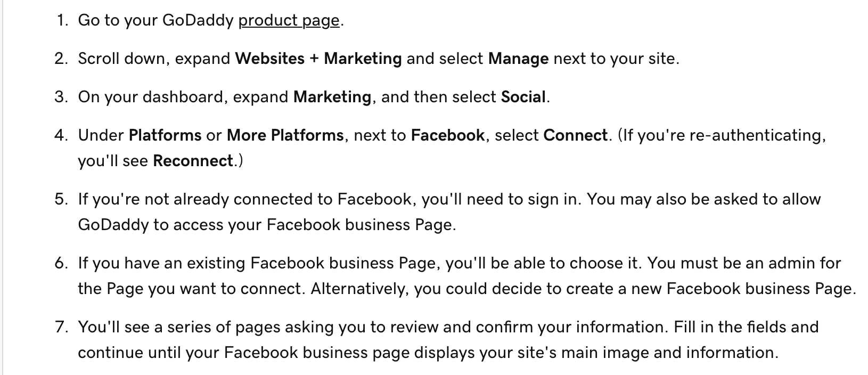Click list number 1 marker

(x=62, y=20)
